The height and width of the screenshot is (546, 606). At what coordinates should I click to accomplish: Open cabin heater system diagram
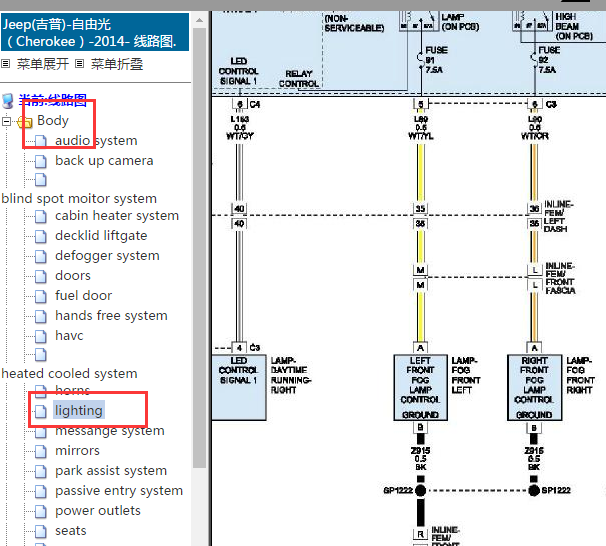pyautogui.click(x=117, y=216)
